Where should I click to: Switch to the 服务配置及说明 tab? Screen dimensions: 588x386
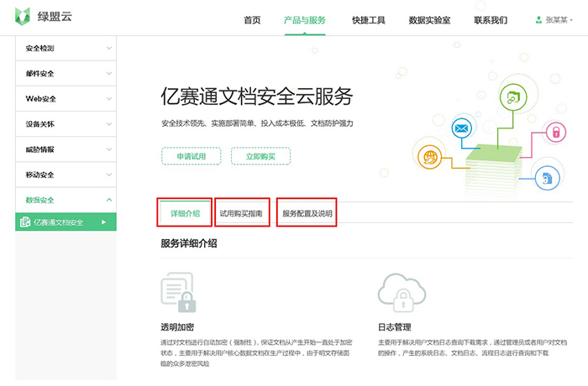point(307,214)
